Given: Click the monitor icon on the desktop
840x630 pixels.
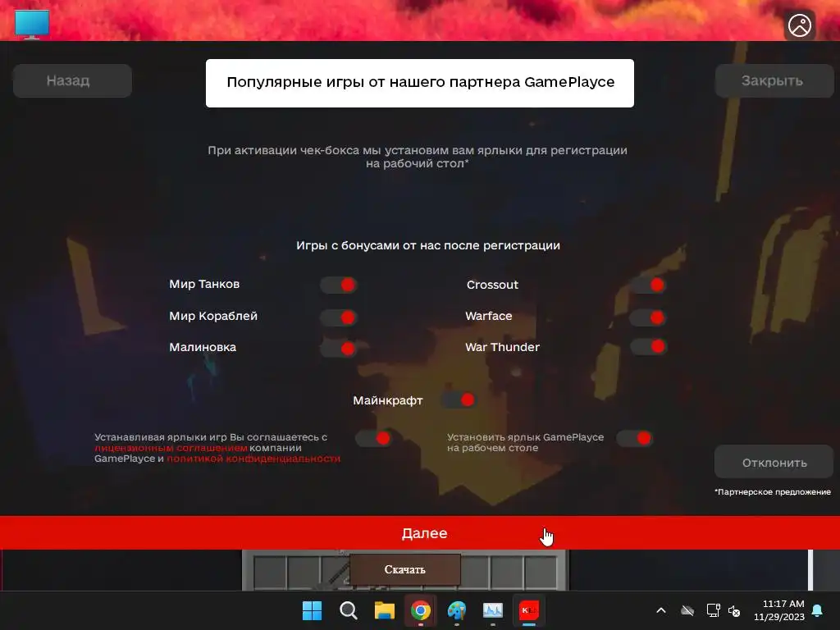Looking at the screenshot, I should tap(32, 24).
